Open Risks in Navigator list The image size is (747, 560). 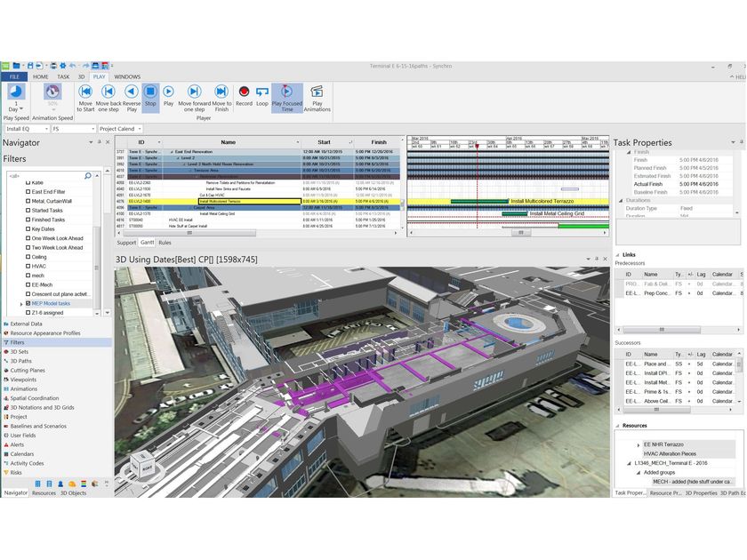coord(16,473)
